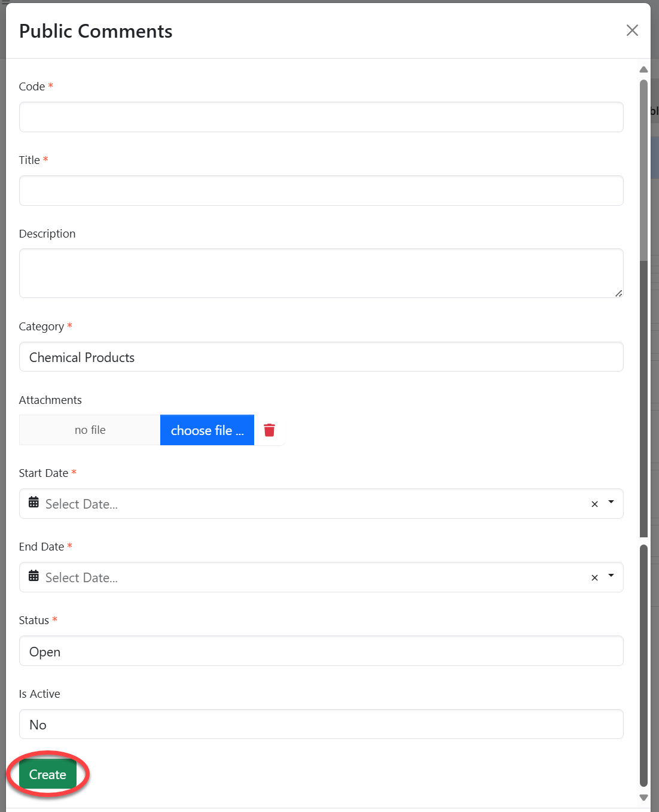Click inside the Description text area

point(321,273)
